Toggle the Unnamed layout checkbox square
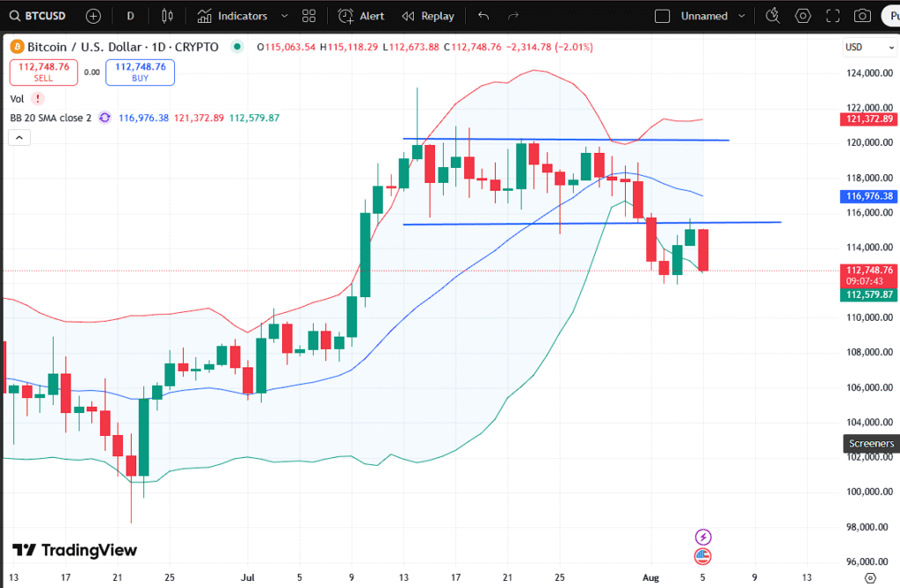This screenshot has width=900, height=588. pos(664,16)
